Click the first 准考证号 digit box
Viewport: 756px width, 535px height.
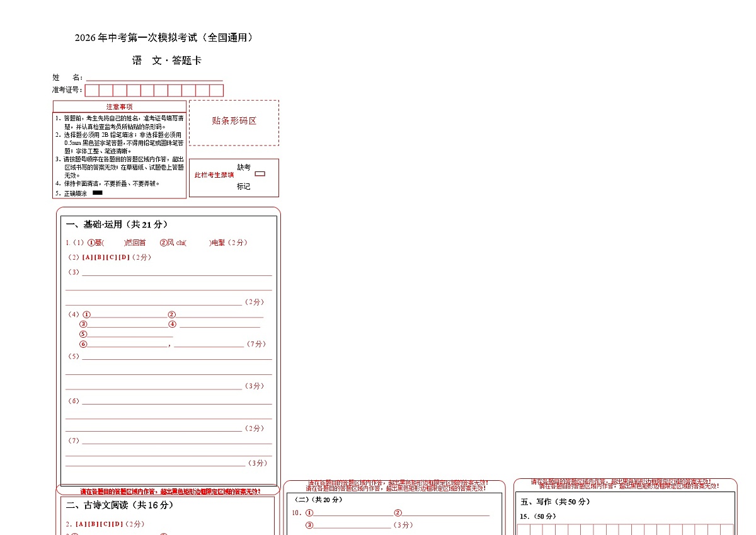coord(92,90)
